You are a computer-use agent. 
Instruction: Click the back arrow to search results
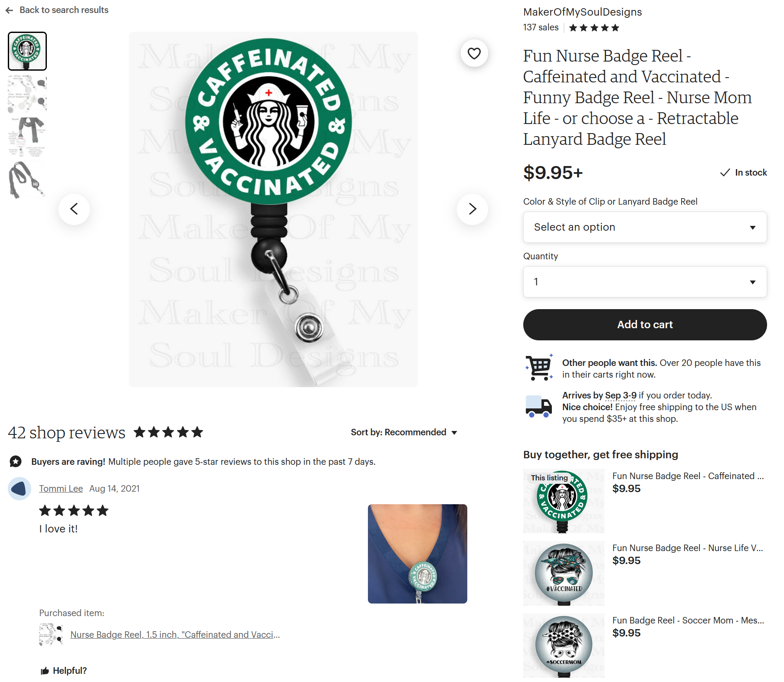pyautogui.click(x=10, y=10)
